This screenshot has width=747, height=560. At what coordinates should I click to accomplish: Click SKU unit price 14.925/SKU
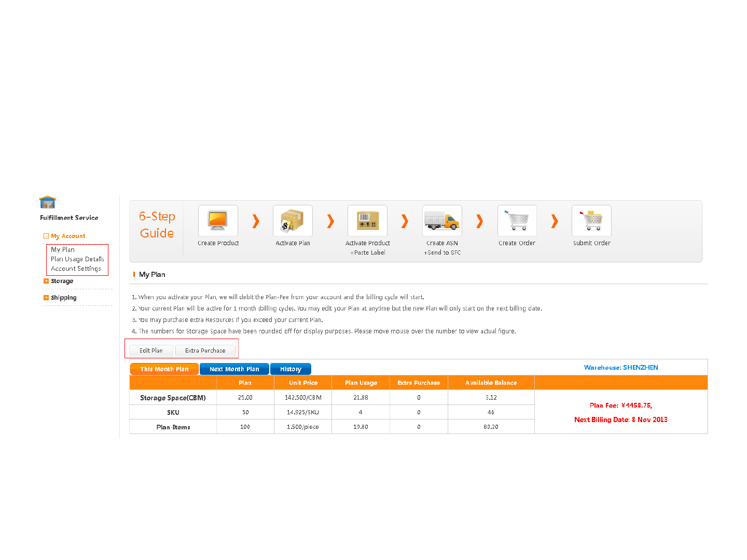[x=303, y=412]
